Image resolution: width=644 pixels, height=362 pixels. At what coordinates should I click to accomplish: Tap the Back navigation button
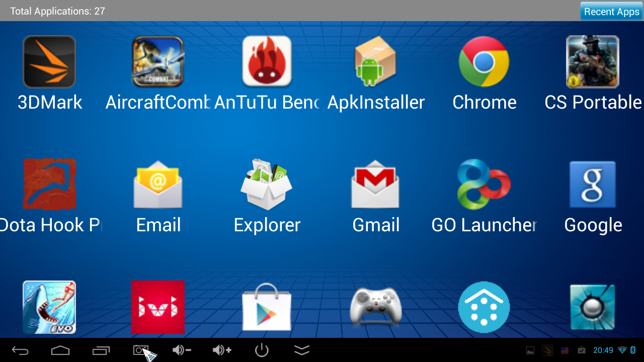click(x=20, y=350)
